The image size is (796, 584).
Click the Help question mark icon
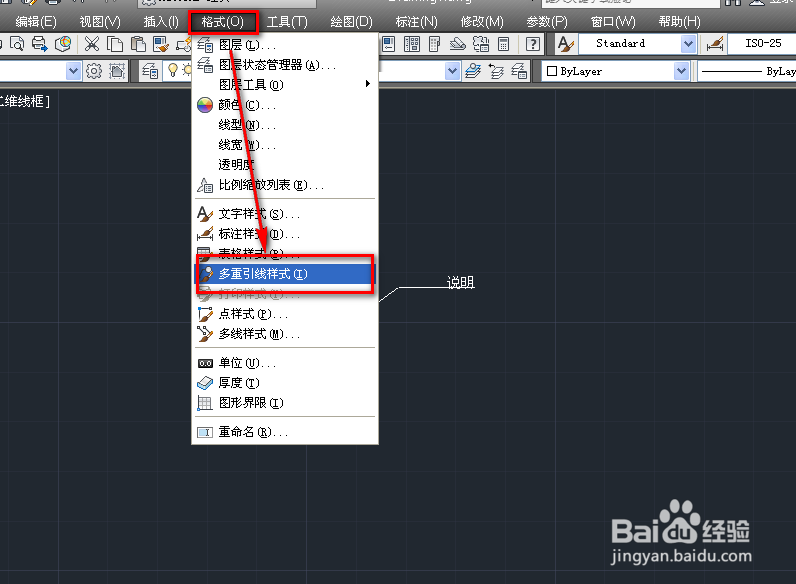pos(533,44)
